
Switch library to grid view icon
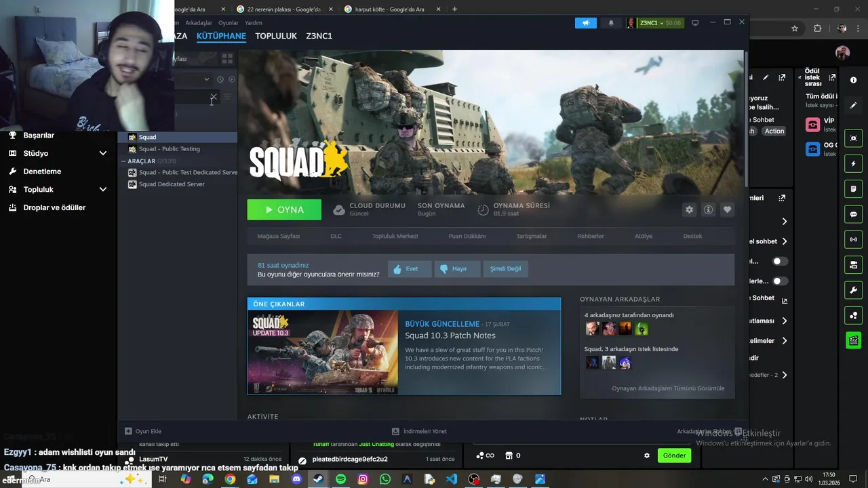227,59
